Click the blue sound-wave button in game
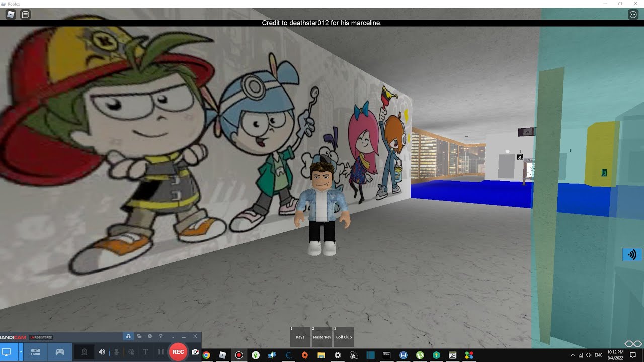The image size is (644, 362). 632,254
